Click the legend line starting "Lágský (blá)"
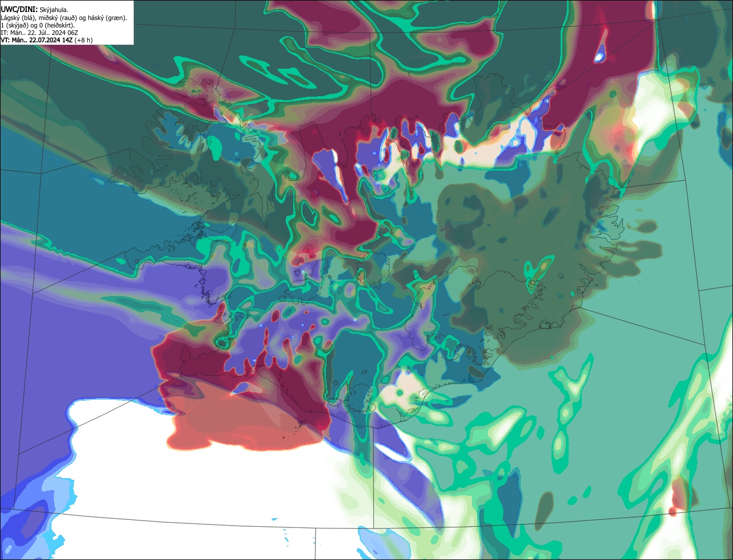The height and width of the screenshot is (560, 733). (64, 18)
